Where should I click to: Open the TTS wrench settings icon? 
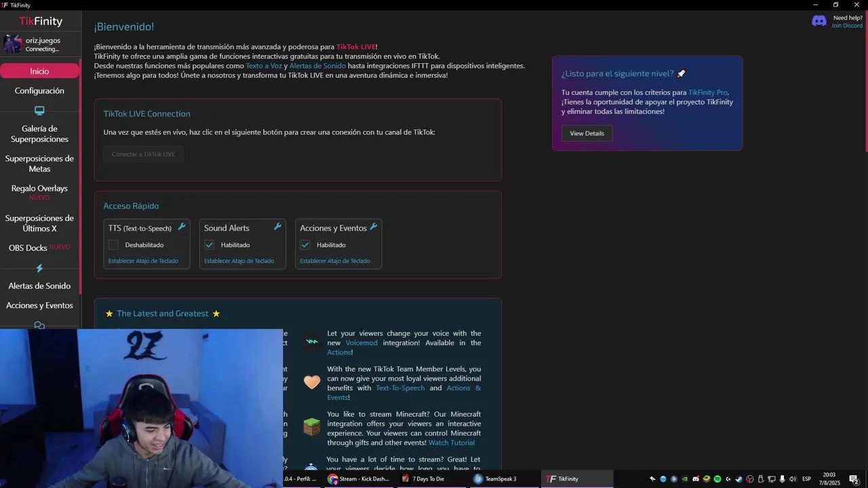click(182, 227)
